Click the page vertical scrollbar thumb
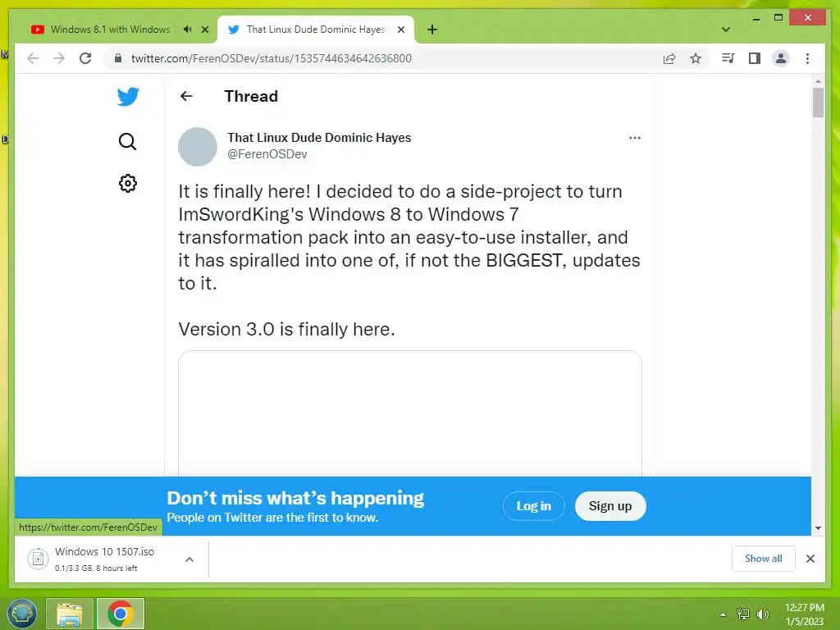Screen dimensions: 840x630 tap(818, 103)
